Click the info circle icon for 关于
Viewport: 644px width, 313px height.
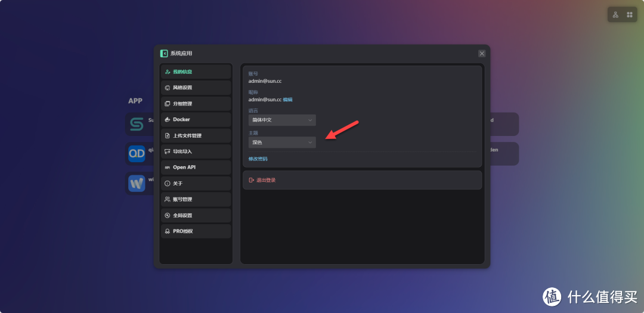tap(167, 184)
